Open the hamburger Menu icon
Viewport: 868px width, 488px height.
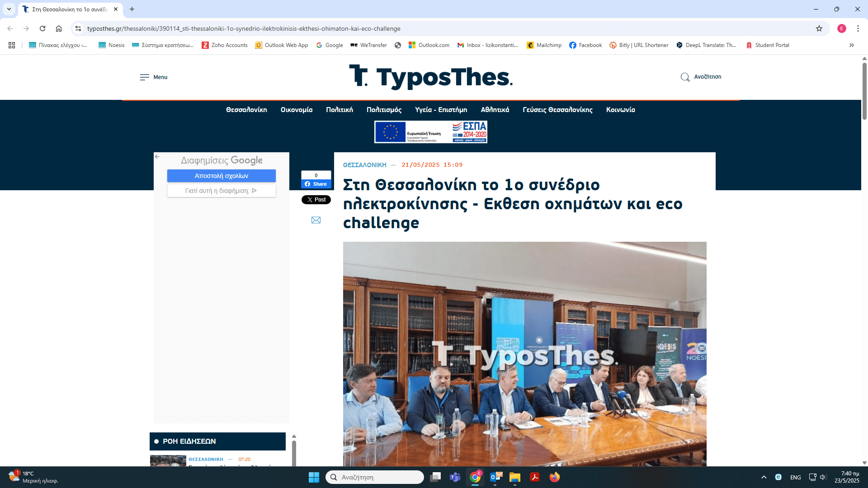(x=144, y=77)
